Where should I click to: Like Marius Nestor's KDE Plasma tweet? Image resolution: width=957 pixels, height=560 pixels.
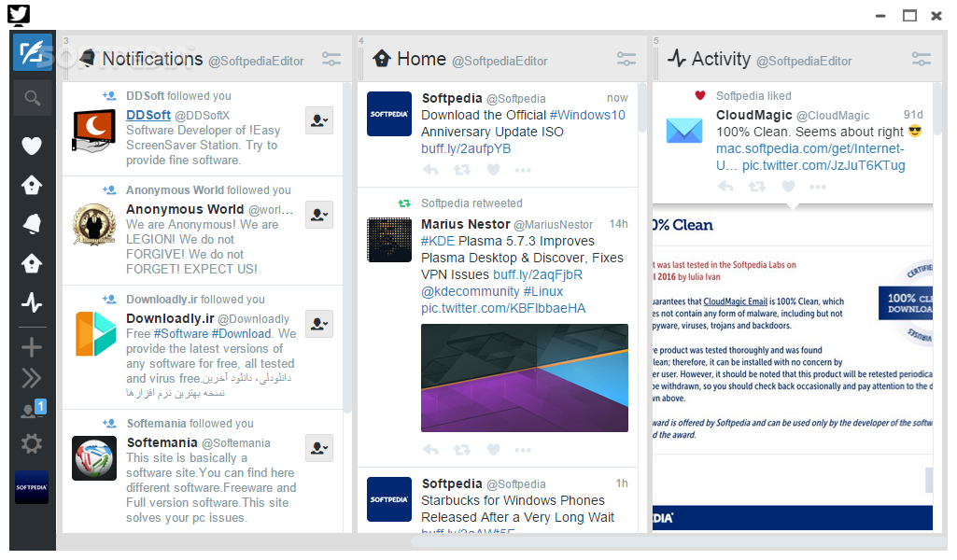tap(494, 450)
